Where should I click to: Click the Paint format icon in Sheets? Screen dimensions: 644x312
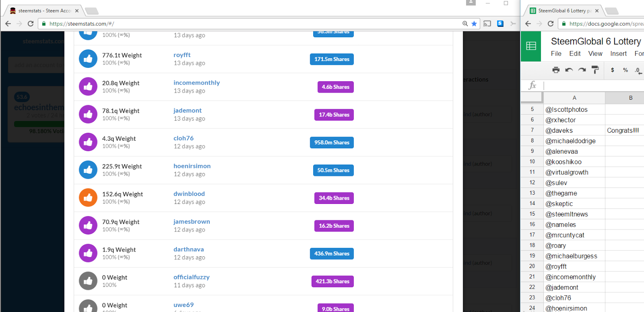click(x=595, y=70)
